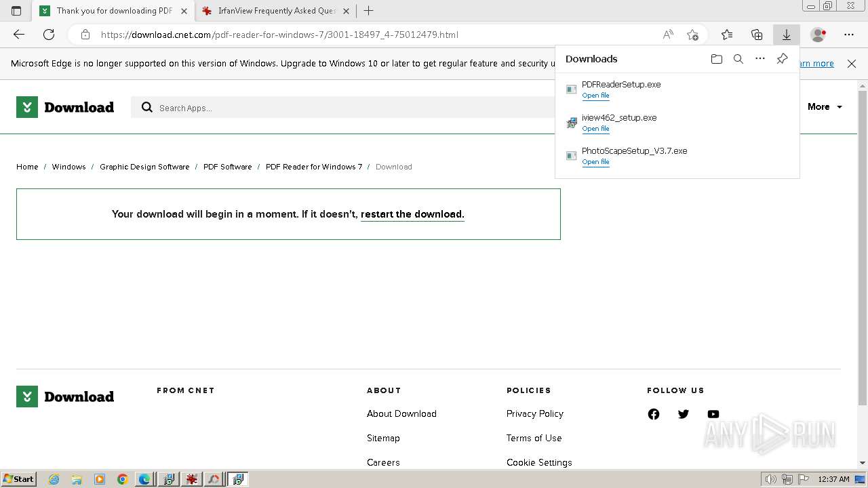Viewport: 868px width, 488px height.
Task: Open Cookie Settings footer link
Action: pos(539,462)
